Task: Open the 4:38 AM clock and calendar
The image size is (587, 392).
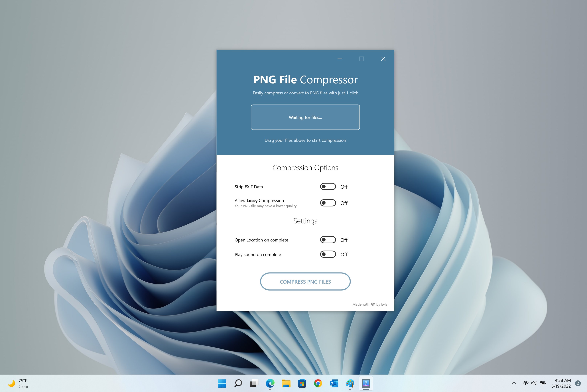Action: 561,383
